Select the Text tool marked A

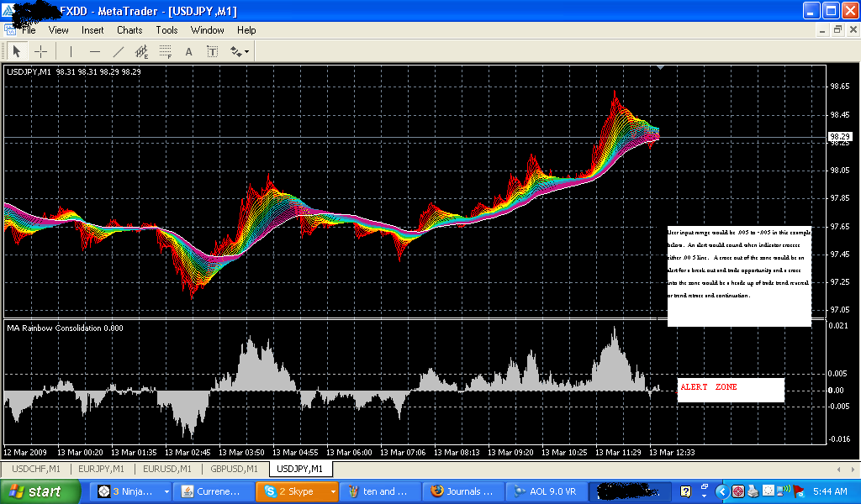(188, 51)
